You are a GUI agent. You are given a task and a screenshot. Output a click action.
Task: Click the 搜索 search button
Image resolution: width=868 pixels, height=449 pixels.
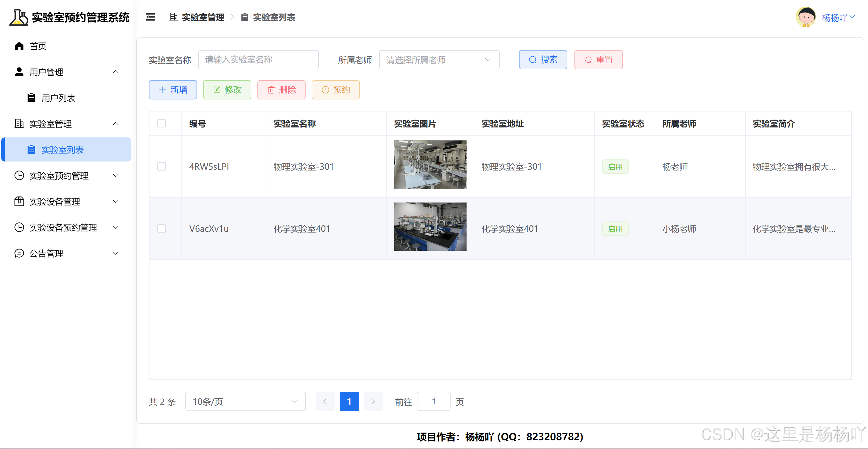543,60
